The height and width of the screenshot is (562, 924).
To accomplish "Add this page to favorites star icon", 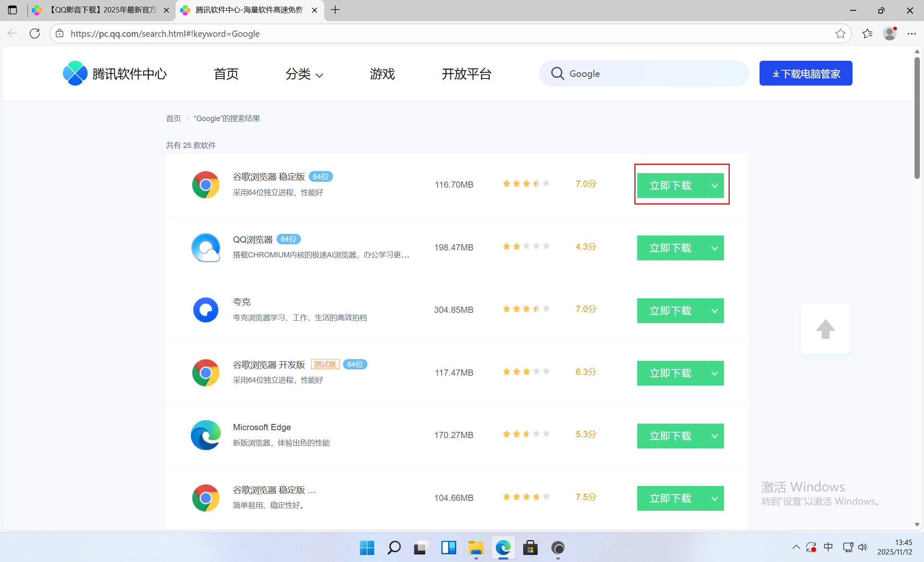I will (x=840, y=33).
